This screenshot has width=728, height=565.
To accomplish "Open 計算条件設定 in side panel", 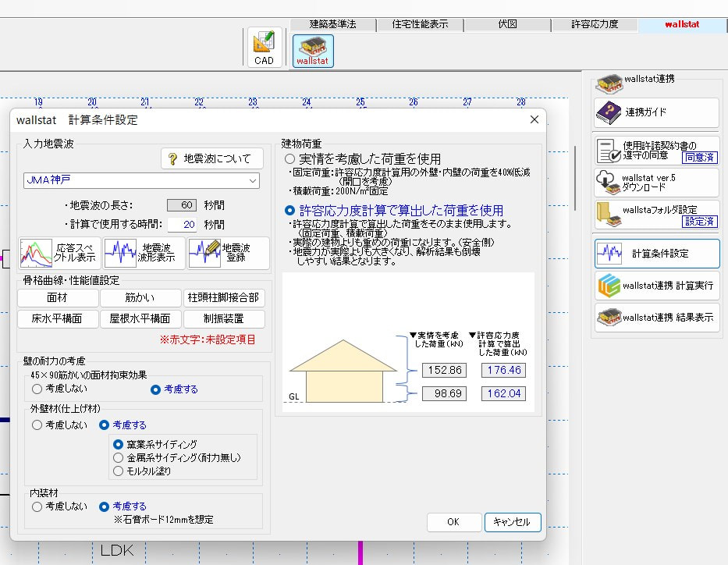I will 657,254.
